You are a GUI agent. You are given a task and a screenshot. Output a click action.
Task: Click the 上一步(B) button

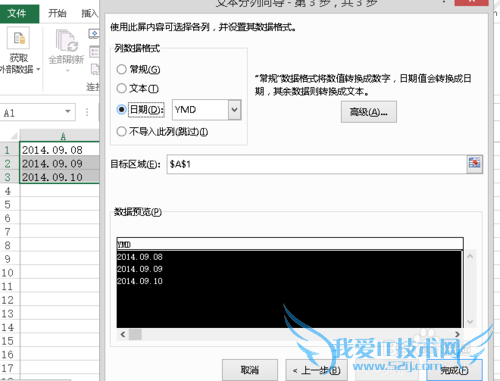tap(316, 370)
